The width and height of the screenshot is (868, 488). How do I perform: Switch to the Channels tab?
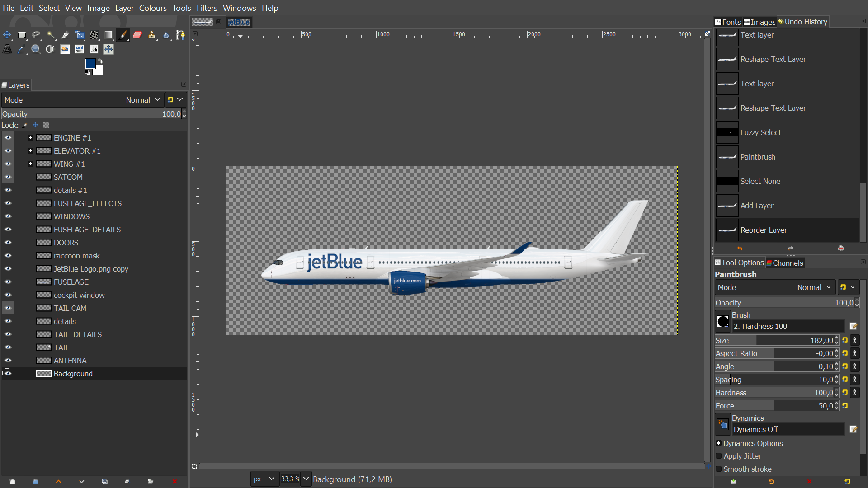(x=785, y=263)
